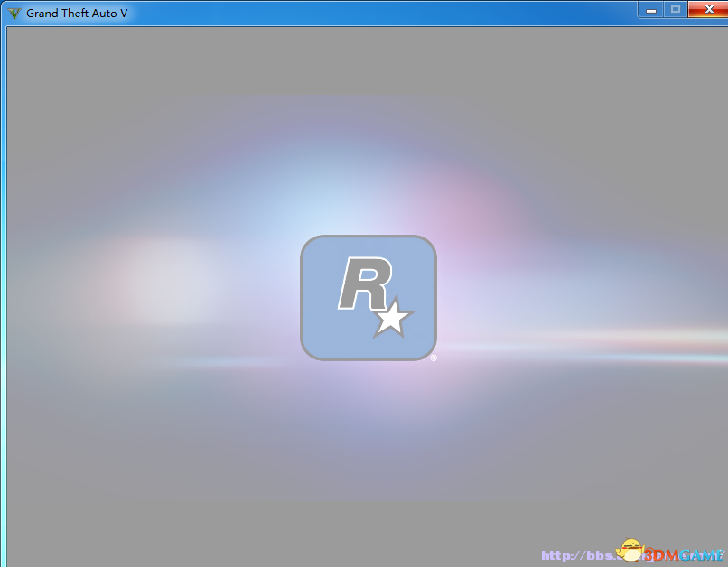Image resolution: width=728 pixels, height=567 pixels.
Task: Click the Rockstar Games logo
Action: pyautogui.click(x=369, y=298)
